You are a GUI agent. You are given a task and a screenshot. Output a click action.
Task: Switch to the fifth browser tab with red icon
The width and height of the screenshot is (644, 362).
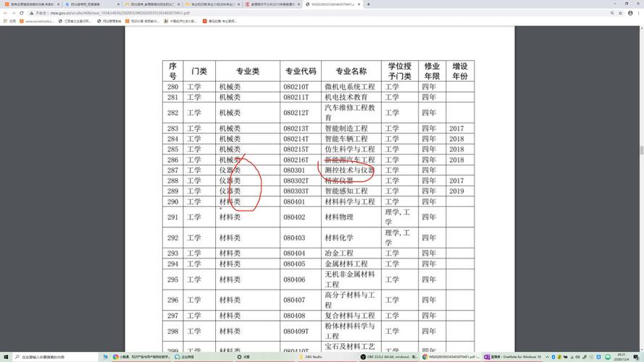point(272,4)
